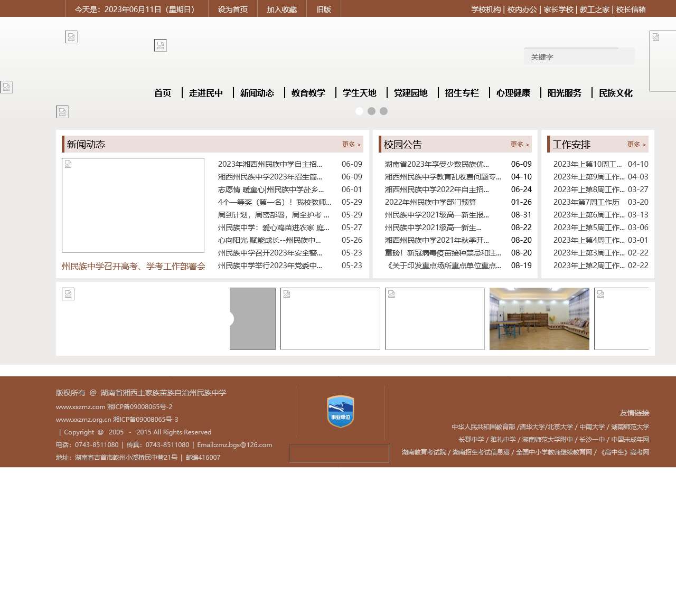The image size is (676, 616).
Task: Click the broken school logo image at top
Action: tap(71, 37)
